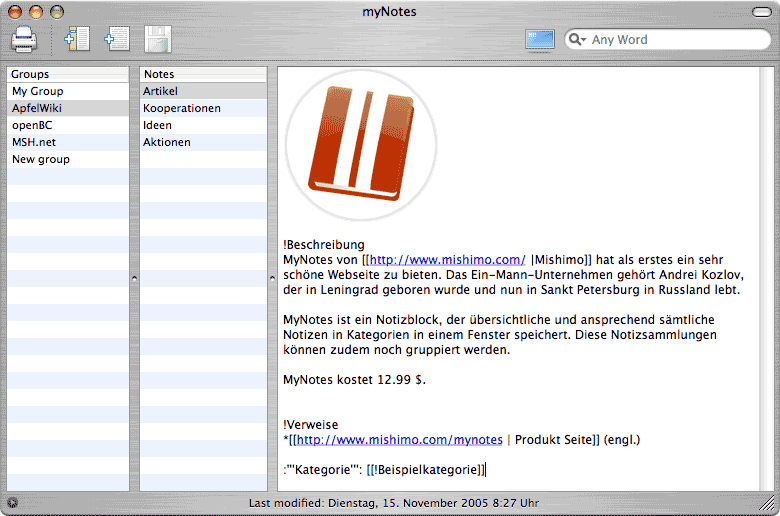Viewport: 780px width, 516px height.
Task: Select the MSH.net group
Action: pyautogui.click(x=34, y=142)
